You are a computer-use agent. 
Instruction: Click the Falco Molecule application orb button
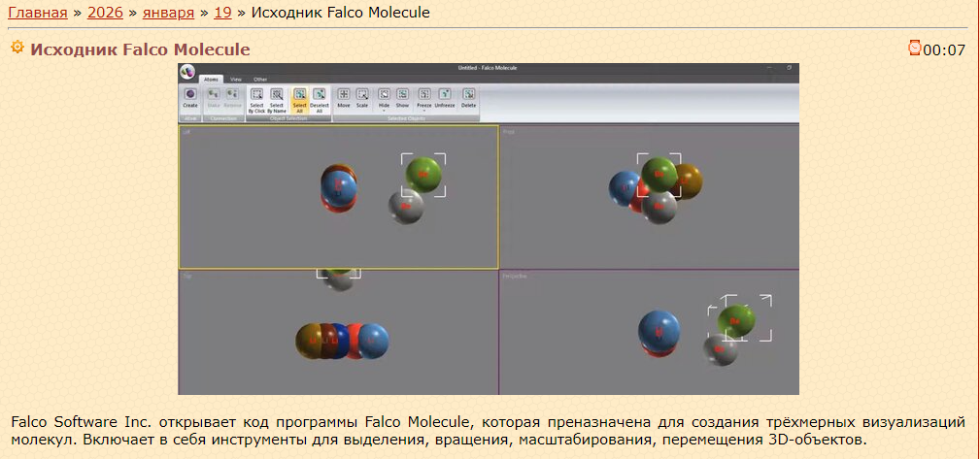[187, 73]
